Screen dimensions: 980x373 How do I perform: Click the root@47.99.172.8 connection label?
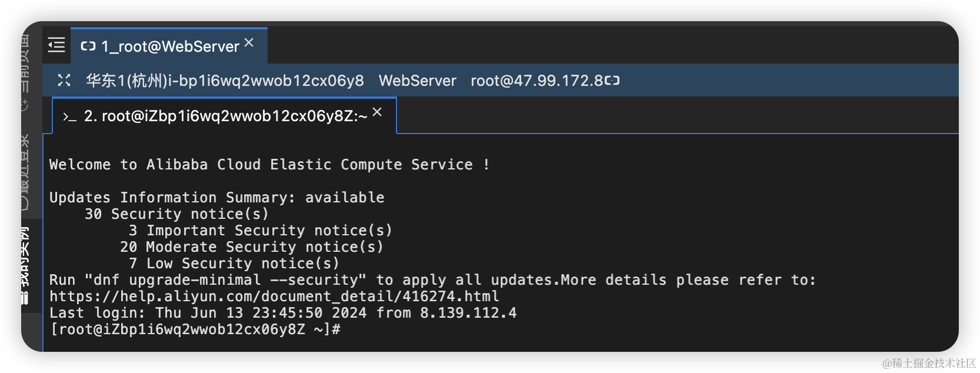click(x=537, y=81)
